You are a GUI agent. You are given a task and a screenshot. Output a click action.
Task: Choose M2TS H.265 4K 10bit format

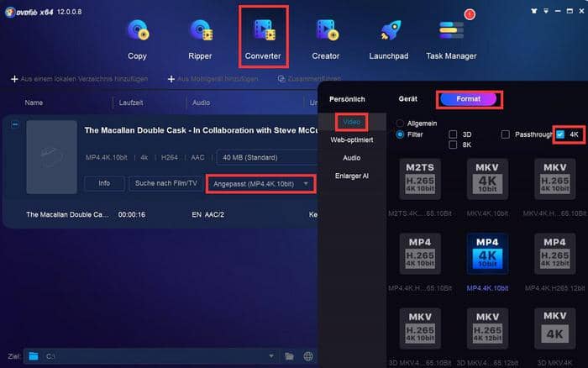pos(420,179)
